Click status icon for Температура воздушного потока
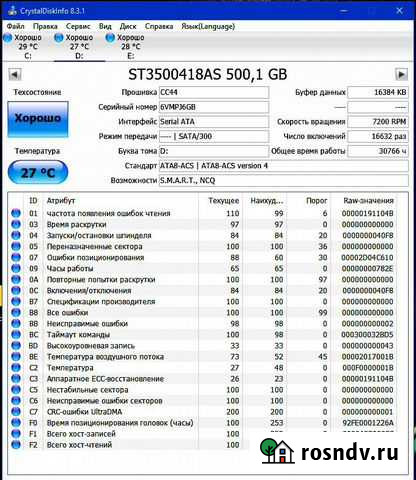The height and width of the screenshot is (480, 416). (16, 356)
